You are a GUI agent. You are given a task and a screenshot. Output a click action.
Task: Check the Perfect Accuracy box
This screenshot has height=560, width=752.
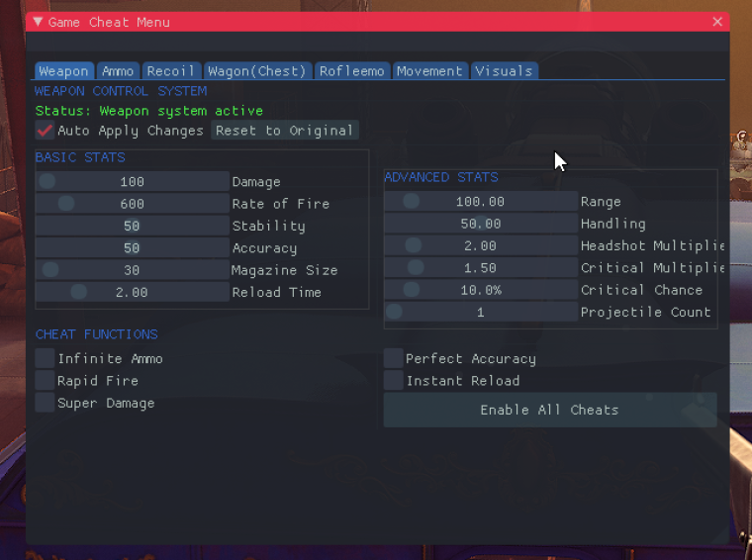[x=393, y=358]
